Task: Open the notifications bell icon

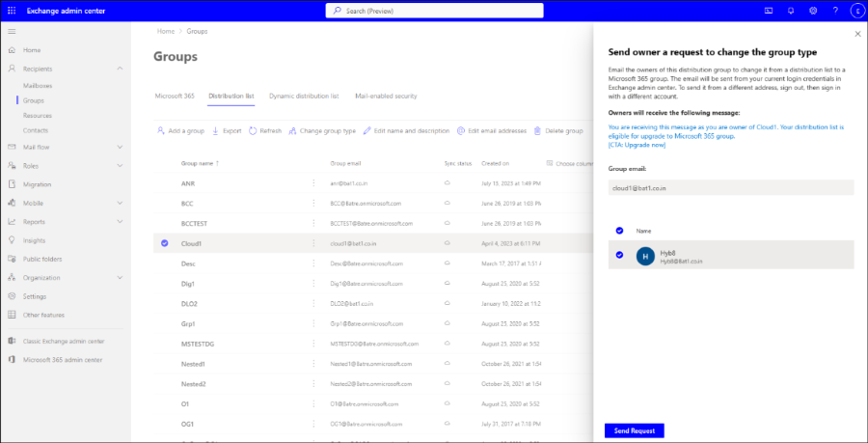Action: (x=791, y=11)
